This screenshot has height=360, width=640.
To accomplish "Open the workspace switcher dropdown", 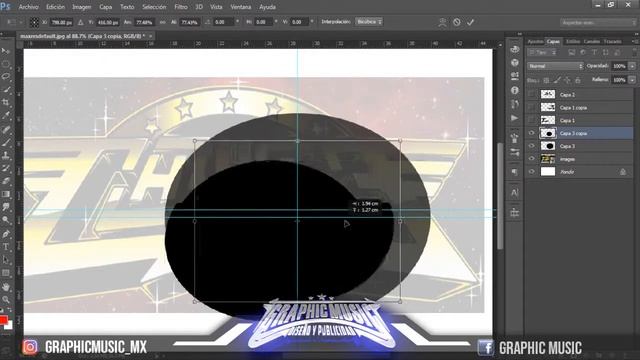I will (598, 22).
